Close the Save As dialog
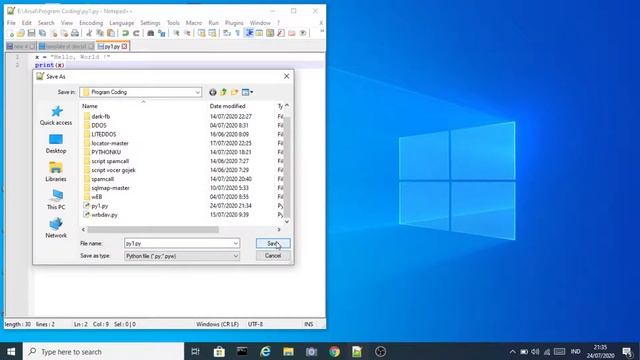 287,76
